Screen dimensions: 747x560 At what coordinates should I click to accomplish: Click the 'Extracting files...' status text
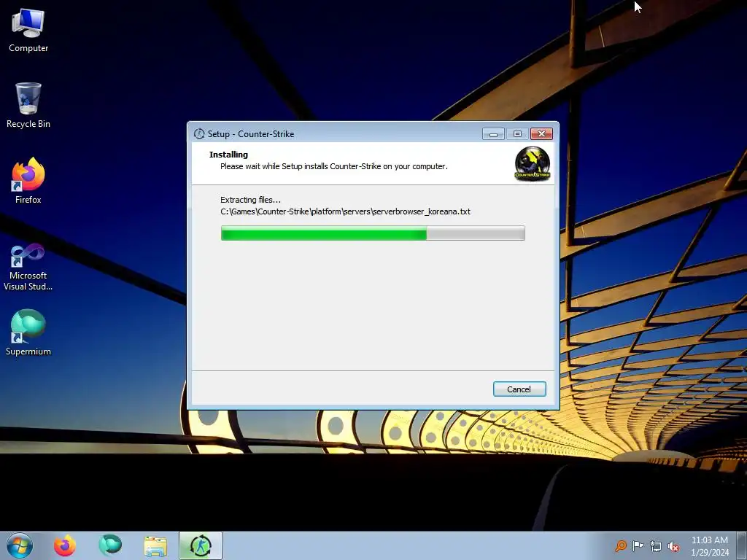(x=251, y=200)
